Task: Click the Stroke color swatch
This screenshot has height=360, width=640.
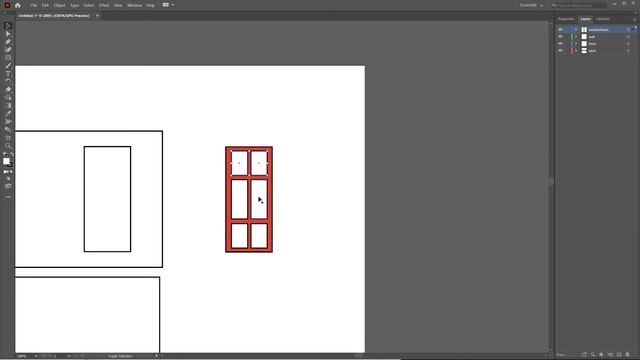Action: click(x=10, y=164)
